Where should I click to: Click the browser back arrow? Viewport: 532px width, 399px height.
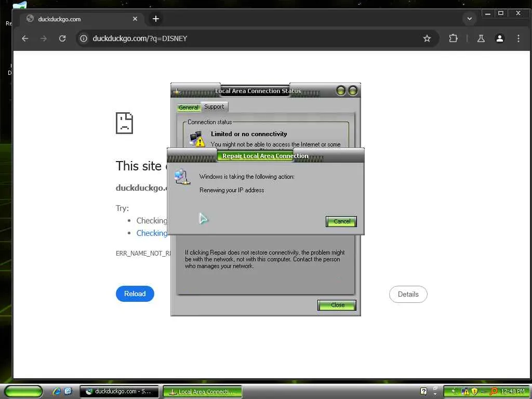pos(25,38)
